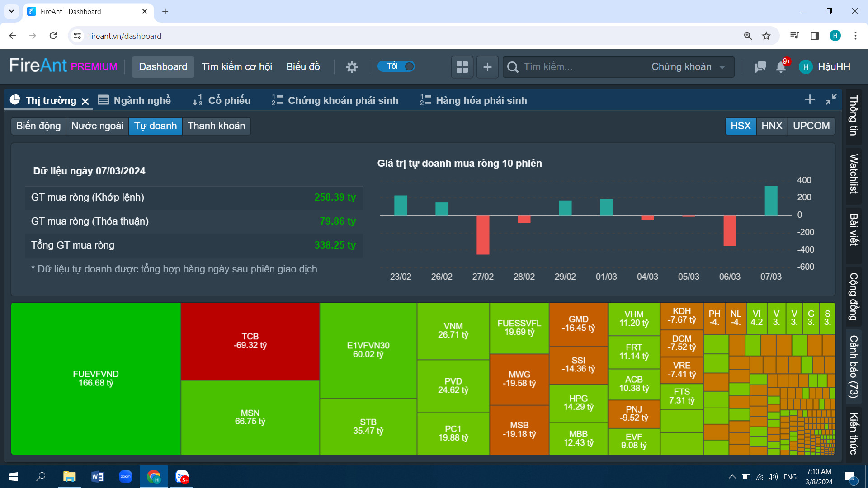Select the HNX exchange option

coord(772,126)
